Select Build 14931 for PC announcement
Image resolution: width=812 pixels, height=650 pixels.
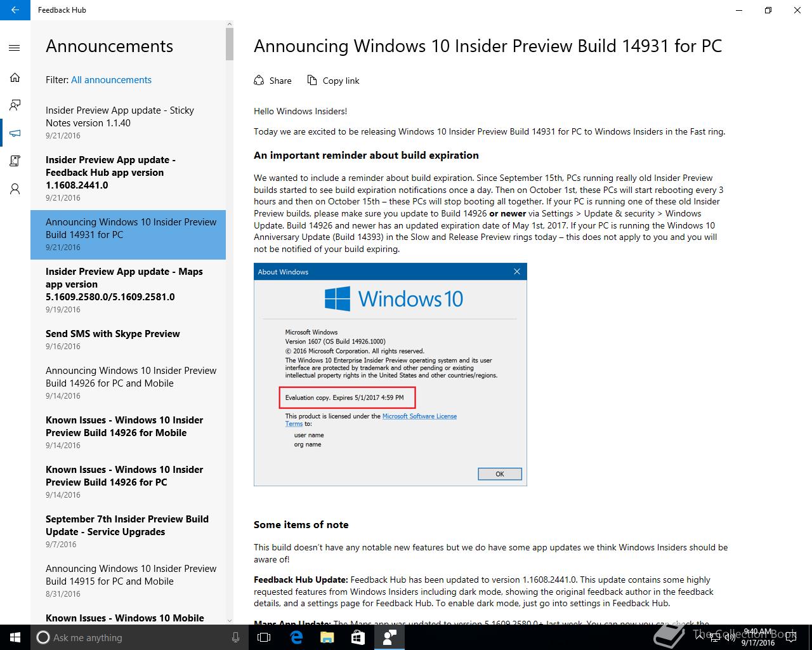pyautogui.click(x=128, y=234)
